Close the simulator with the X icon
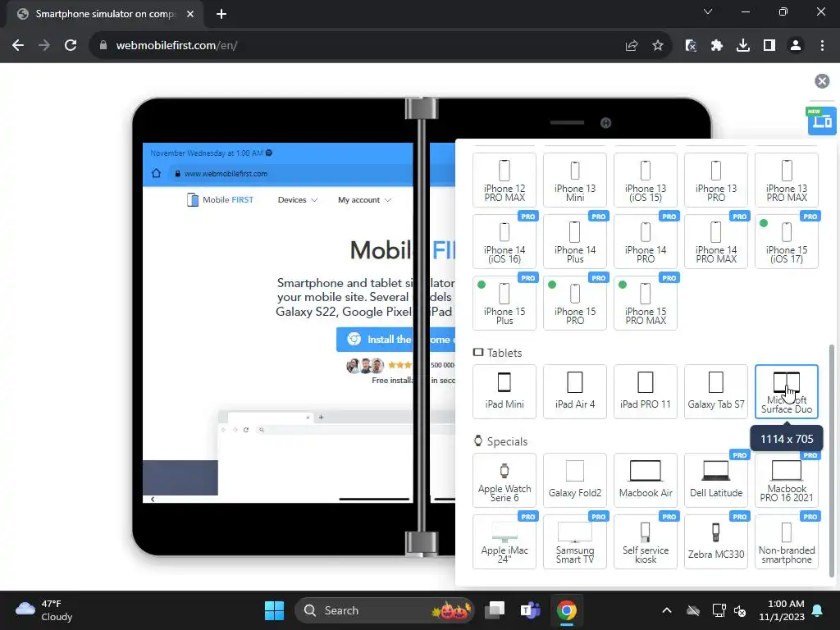 [x=822, y=81]
